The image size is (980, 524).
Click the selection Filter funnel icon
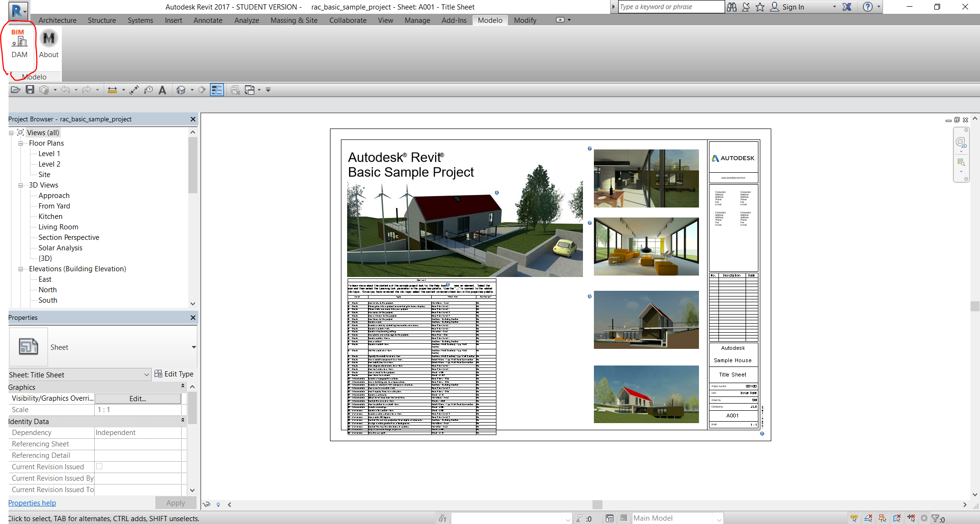click(x=935, y=518)
